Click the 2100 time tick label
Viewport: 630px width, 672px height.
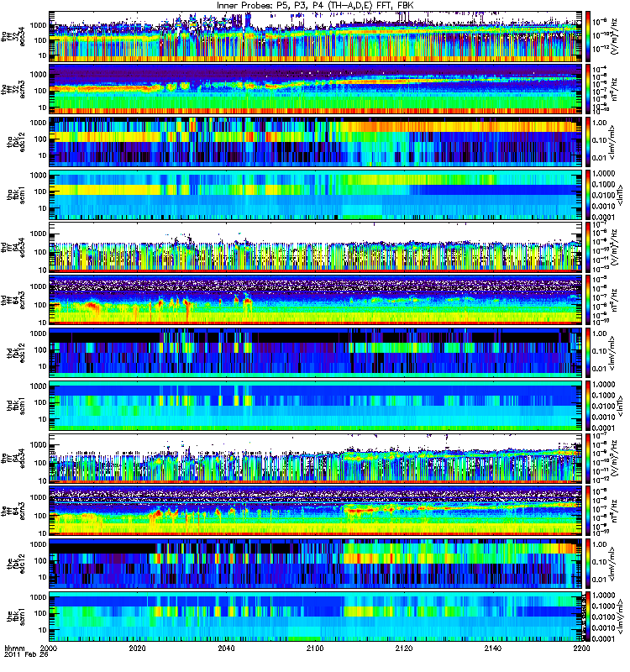[x=315, y=648]
